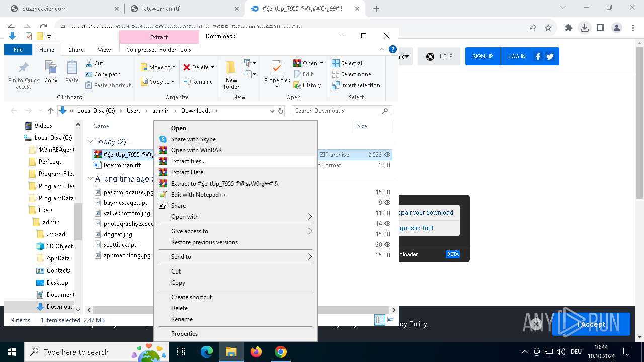The width and height of the screenshot is (644, 362).
Task: Choose Open with WinRAR
Action: [x=235, y=150]
